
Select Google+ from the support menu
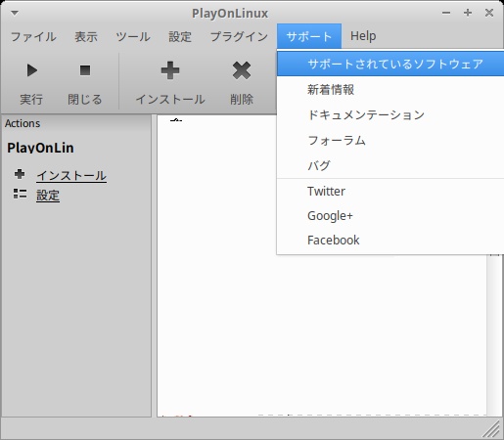(x=390, y=215)
